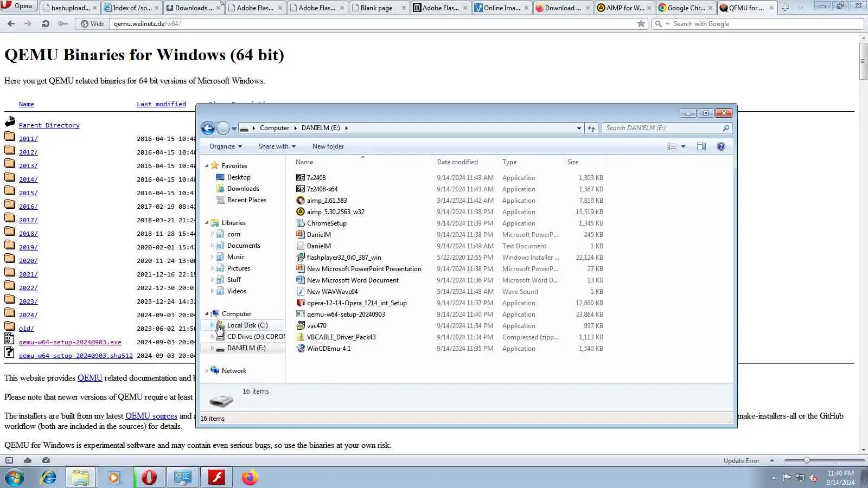Select the aimp_2.61.583 file icon
Image resolution: width=868 pixels, height=488 pixels.
coord(301,201)
